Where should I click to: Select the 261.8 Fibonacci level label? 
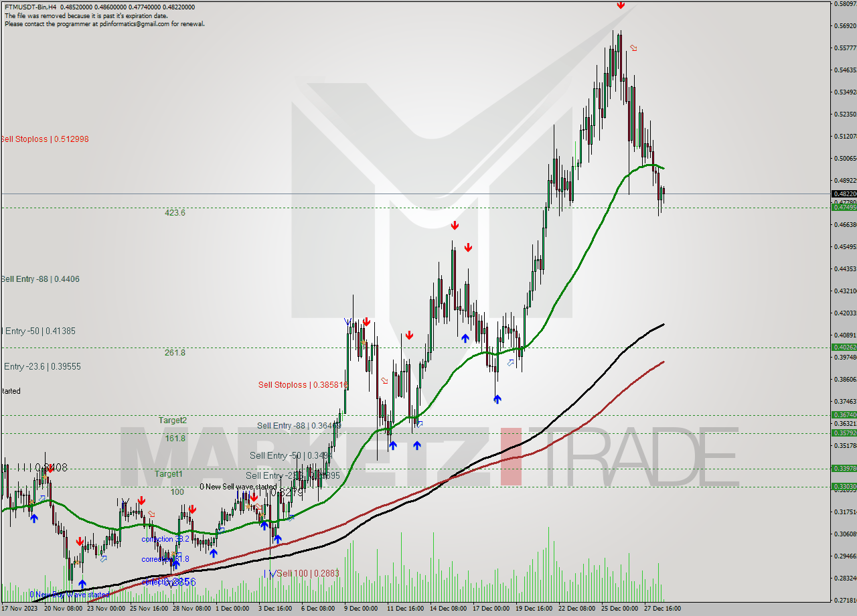[x=175, y=353]
